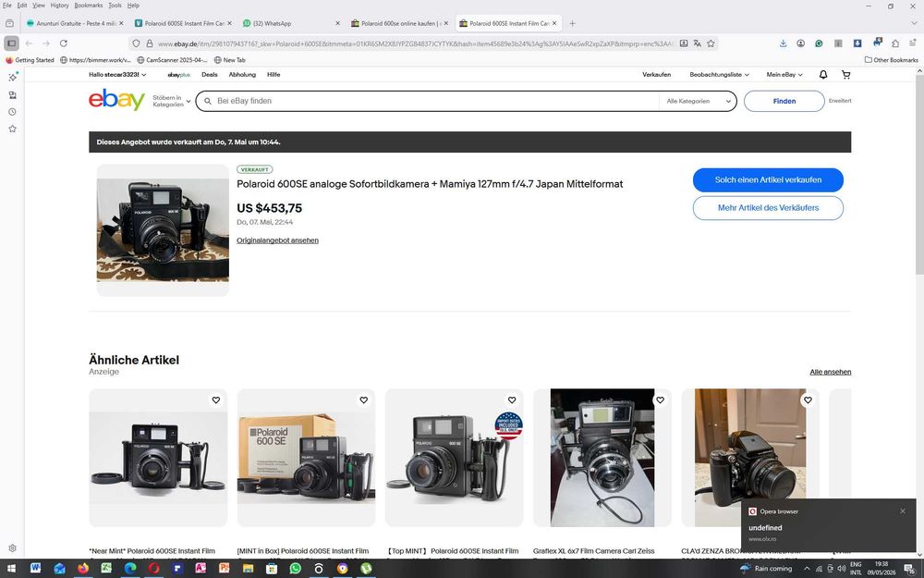The width and height of the screenshot is (924, 578).
Task: Open the eBay shopping cart
Action: (846, 74)
